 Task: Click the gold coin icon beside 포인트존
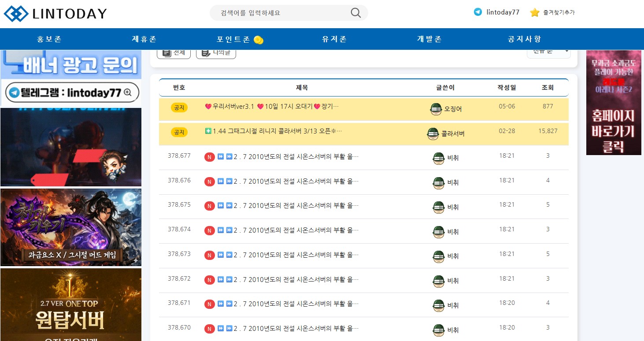tap(259, 40)
